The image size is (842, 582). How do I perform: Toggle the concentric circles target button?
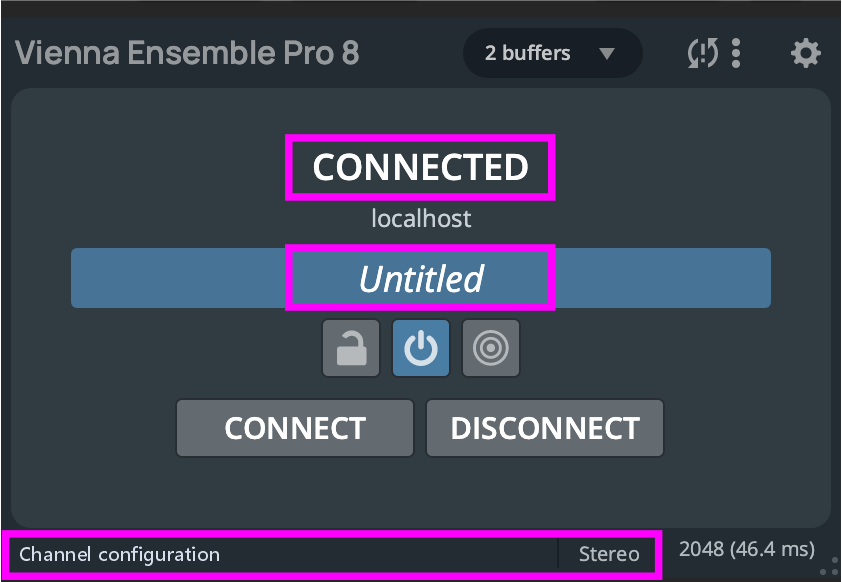coord(490,348)
